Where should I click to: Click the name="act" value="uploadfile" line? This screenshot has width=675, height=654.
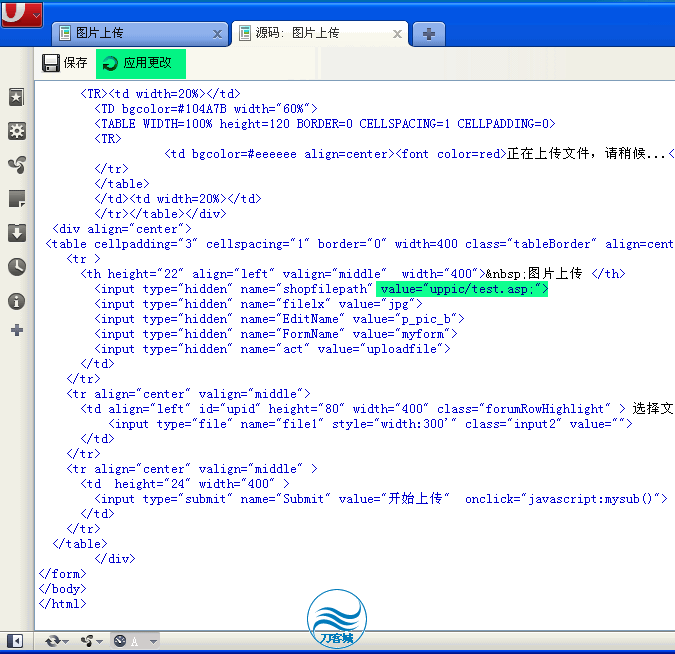(272, 349)
